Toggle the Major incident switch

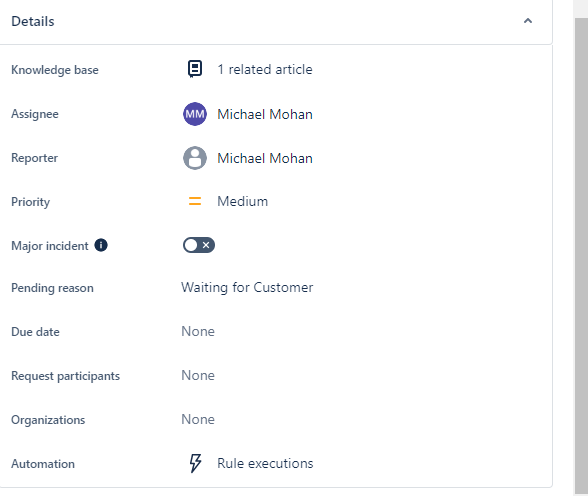[199, 245]
